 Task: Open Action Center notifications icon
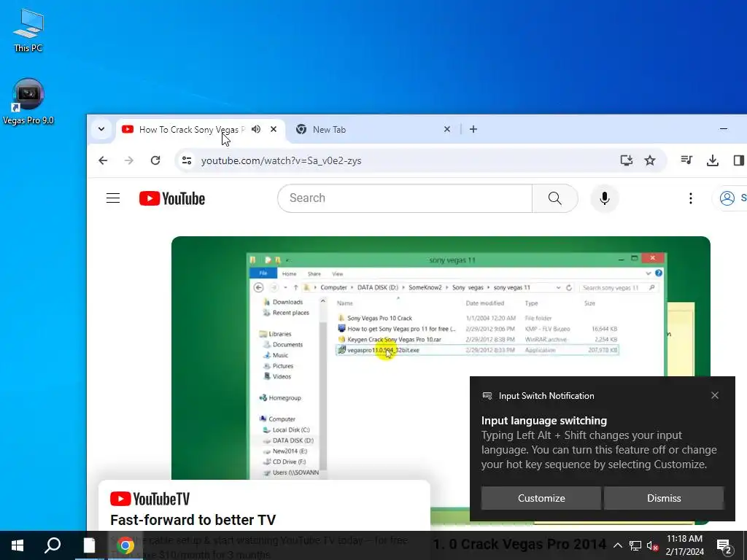click(x=724, y=545)
